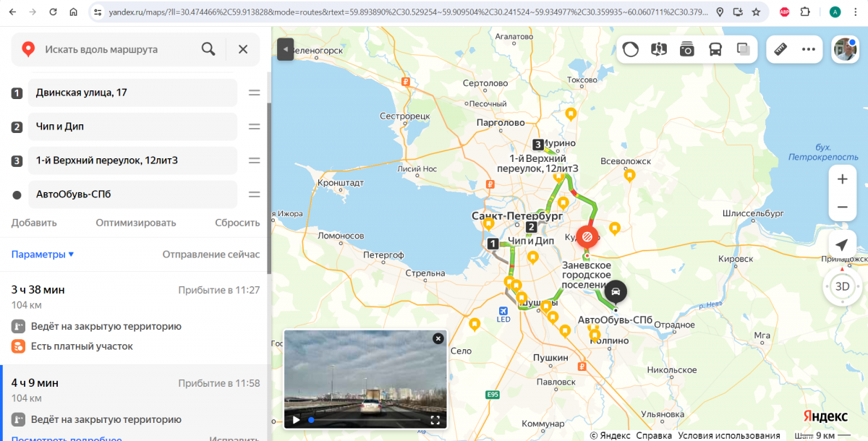Click 'Сбросить' to reset the route
Viewport: 868px width, 441px height.
237,223
